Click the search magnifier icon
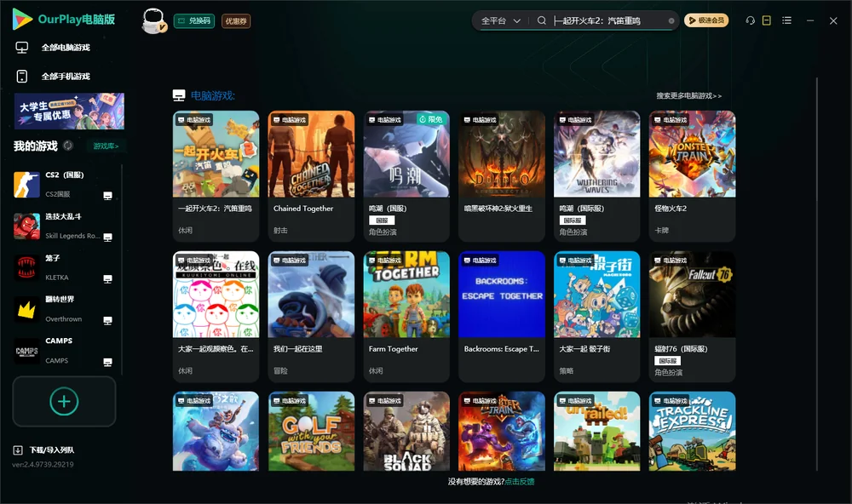The image size is (852, 504). click(541, 20)
